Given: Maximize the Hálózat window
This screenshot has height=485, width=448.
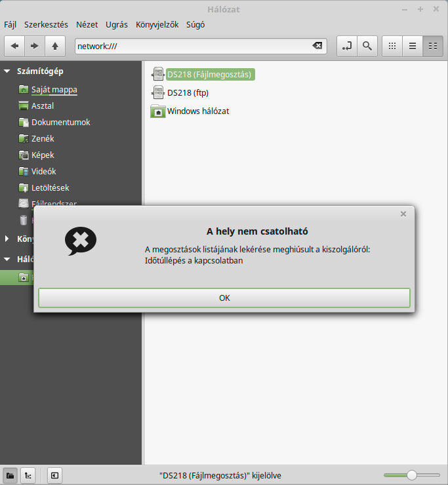Looking at the screenshot, I should pos(420,9).
